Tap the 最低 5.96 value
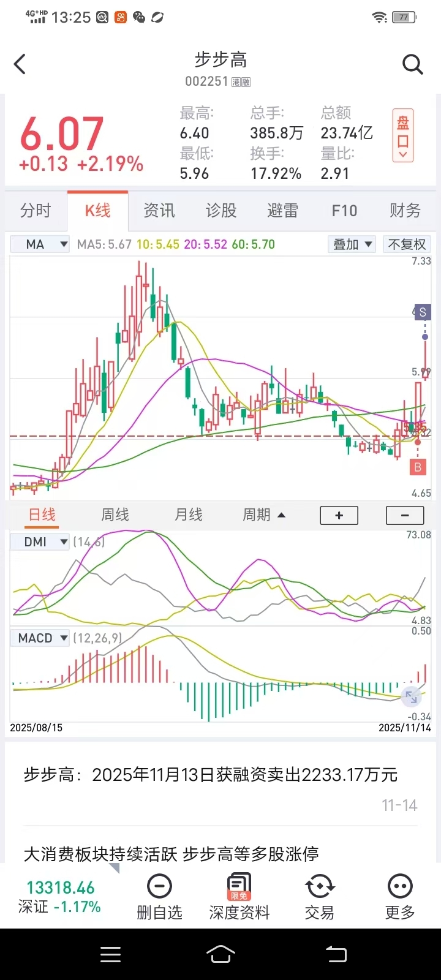 194,174
